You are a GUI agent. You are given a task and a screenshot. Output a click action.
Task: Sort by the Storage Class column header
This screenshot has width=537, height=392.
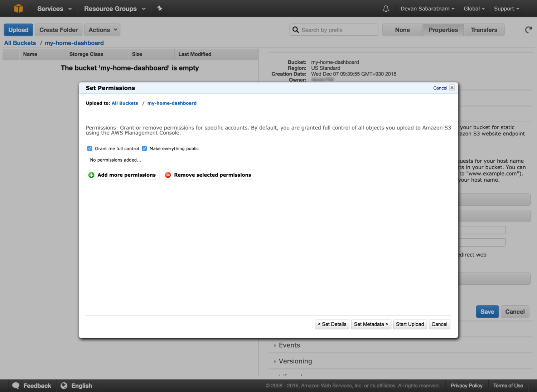[97, 54]
